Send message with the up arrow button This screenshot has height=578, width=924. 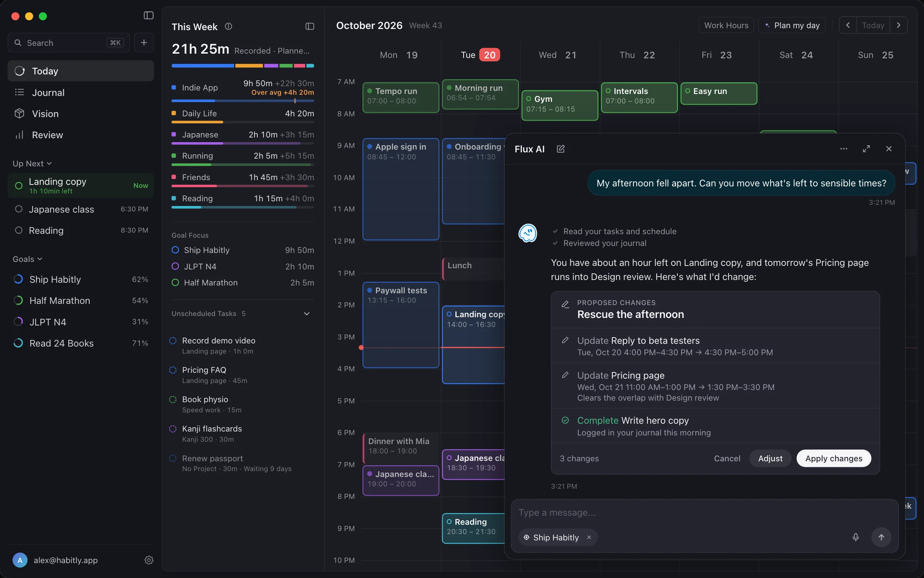click(881, 537)
